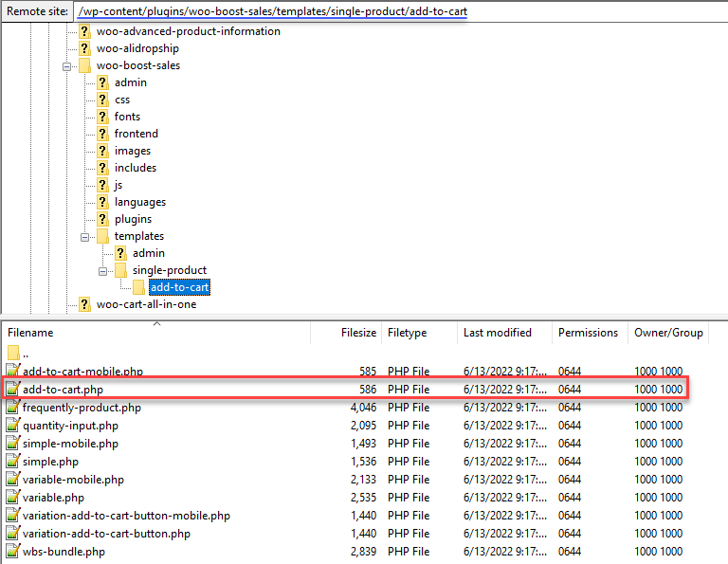728x564 pixels.
Task: Click unknown-folder icon beside woo-cart-all-in-one
Action: coord(84,304)
